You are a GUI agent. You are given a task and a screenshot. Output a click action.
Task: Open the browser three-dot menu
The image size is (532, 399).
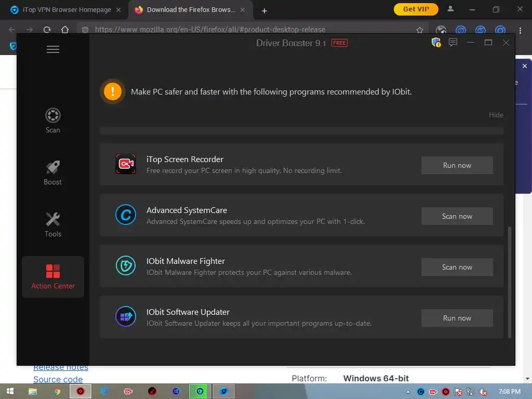(x=520, y=30)
